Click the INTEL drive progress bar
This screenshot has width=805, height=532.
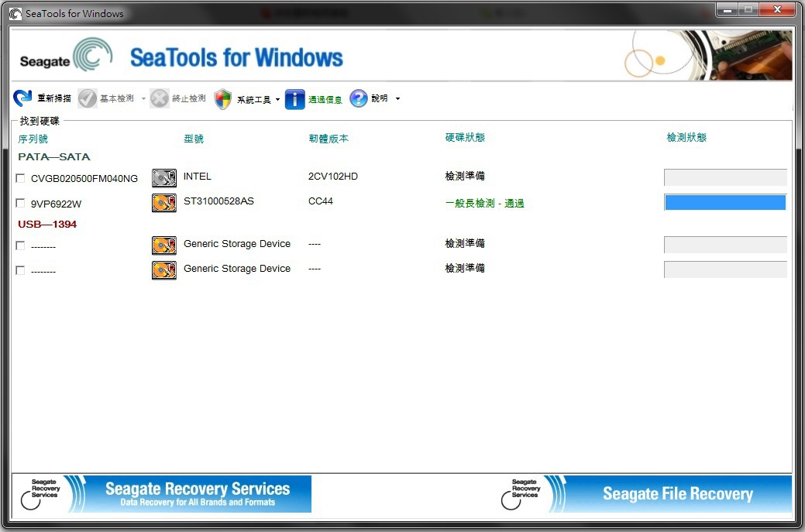(725, 177)
